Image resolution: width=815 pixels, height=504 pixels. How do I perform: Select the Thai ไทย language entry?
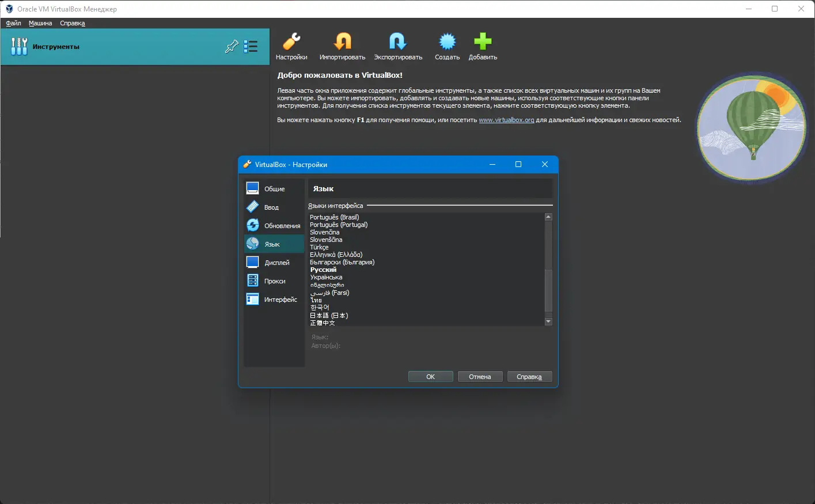(316, 300)
